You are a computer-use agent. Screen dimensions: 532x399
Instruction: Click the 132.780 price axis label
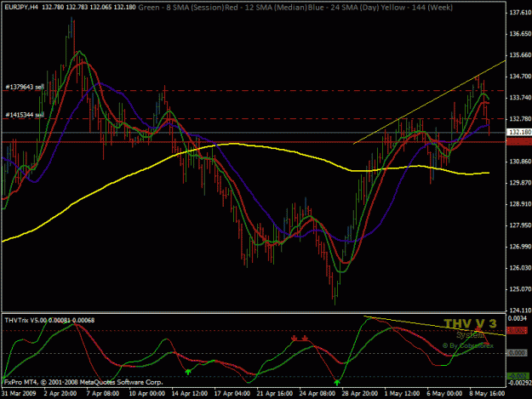[520, 118]
